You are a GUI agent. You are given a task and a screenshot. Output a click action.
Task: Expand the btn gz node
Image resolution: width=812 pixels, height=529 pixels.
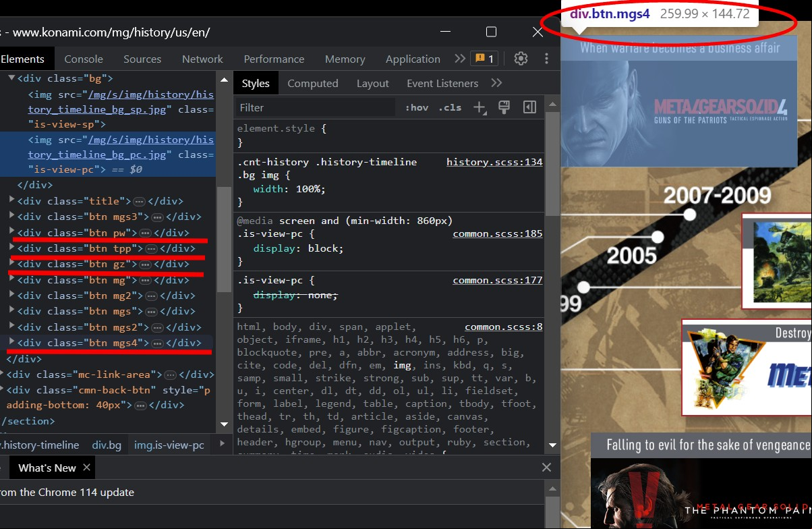11,264
